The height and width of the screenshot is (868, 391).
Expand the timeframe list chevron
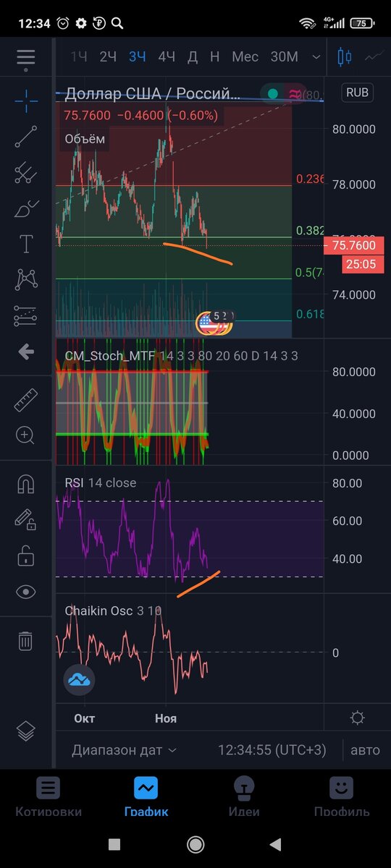click(x=316, y=56)
